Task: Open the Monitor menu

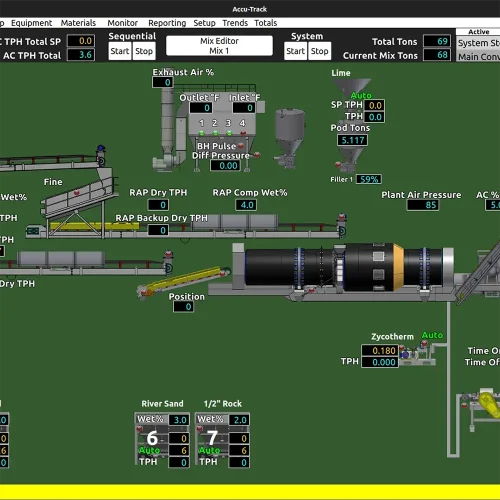Action: (122, 23)
